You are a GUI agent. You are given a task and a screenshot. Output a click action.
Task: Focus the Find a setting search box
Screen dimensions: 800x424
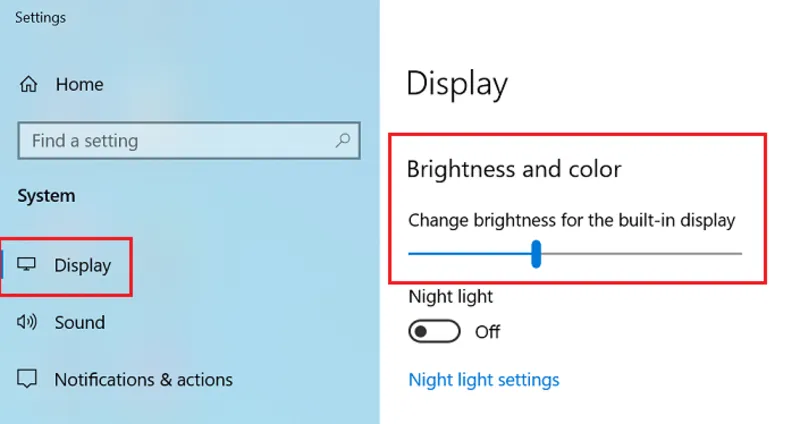(x=189, y=140)
